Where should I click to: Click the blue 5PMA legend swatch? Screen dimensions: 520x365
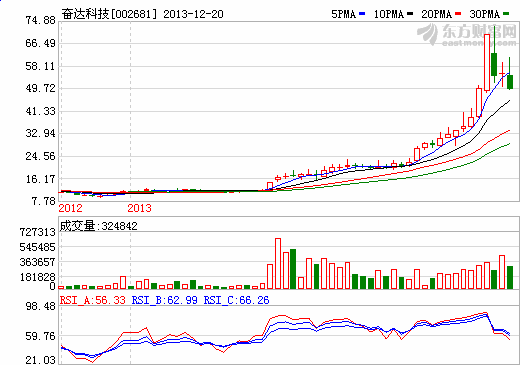coord(362,14)
